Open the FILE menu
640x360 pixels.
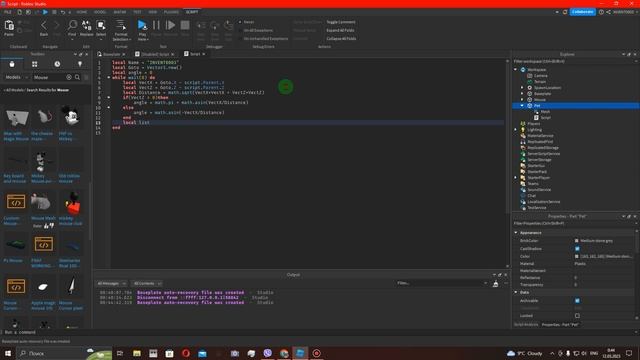(8, 12)
